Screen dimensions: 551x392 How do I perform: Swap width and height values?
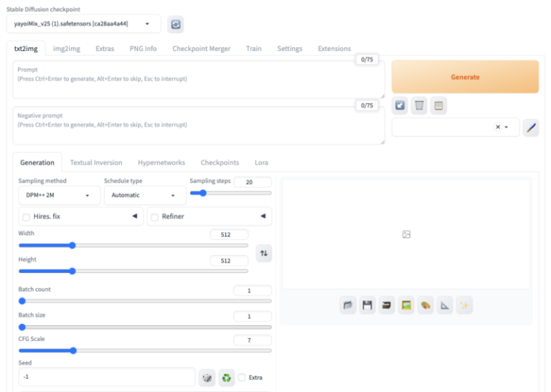coord(264,253)
